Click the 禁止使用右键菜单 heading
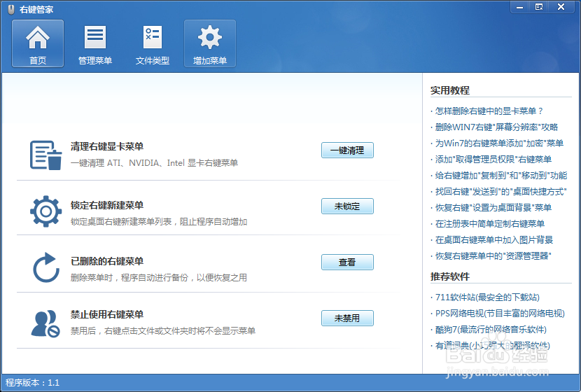The height and width of the screenshot is (392, 581). coord(107,314)
